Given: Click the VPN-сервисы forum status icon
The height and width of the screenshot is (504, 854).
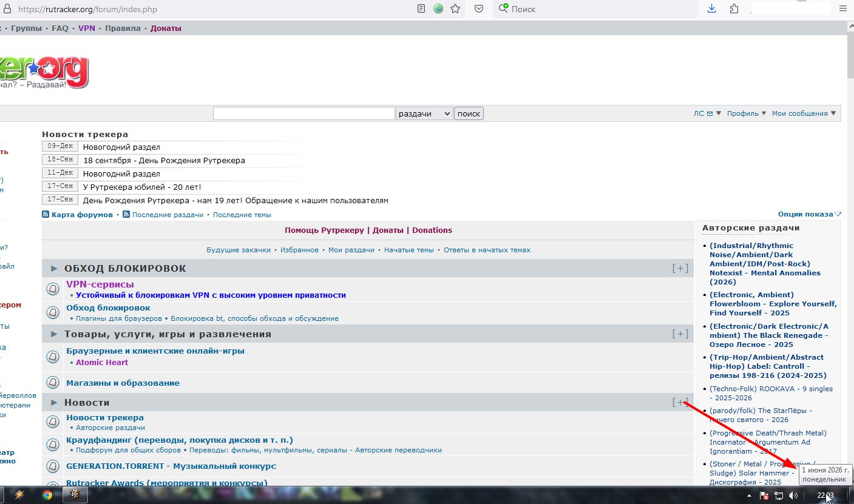Looking at the screenshot, I should tap(53, 289).
